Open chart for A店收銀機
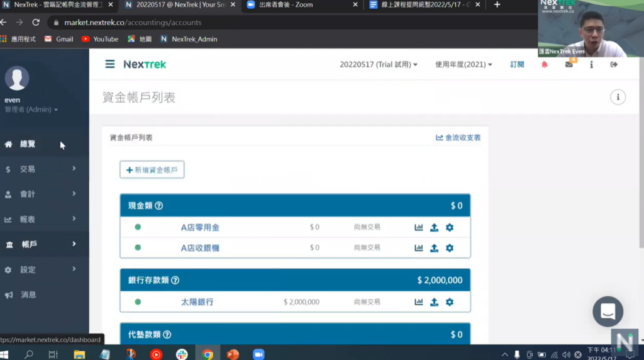The height and width of the screenshot is (360, 644). point(418,248)
